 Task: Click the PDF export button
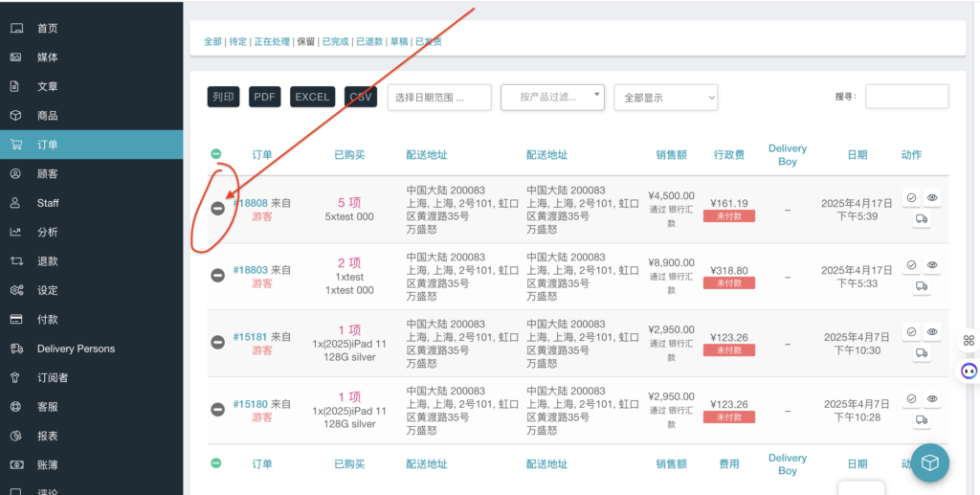click(265, 97)
